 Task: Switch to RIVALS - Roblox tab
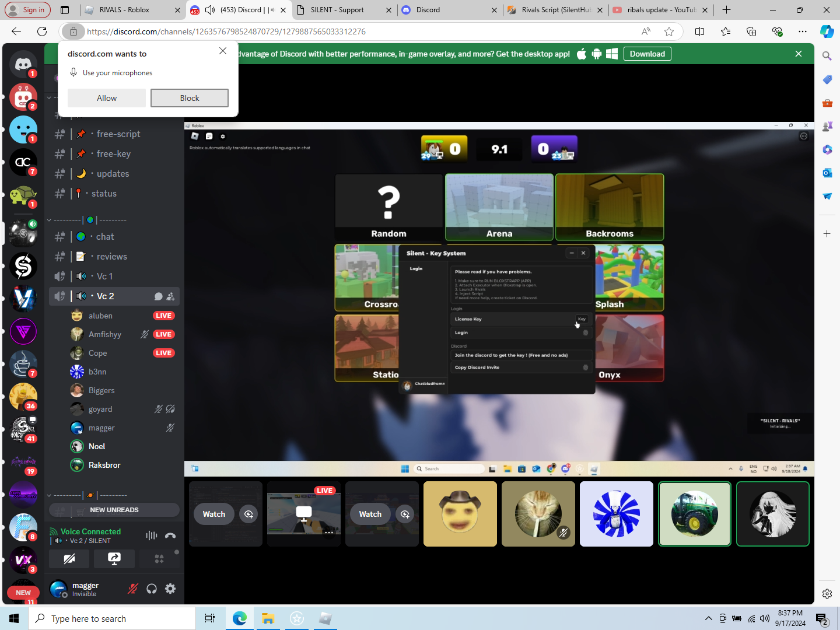pos(131,10)
